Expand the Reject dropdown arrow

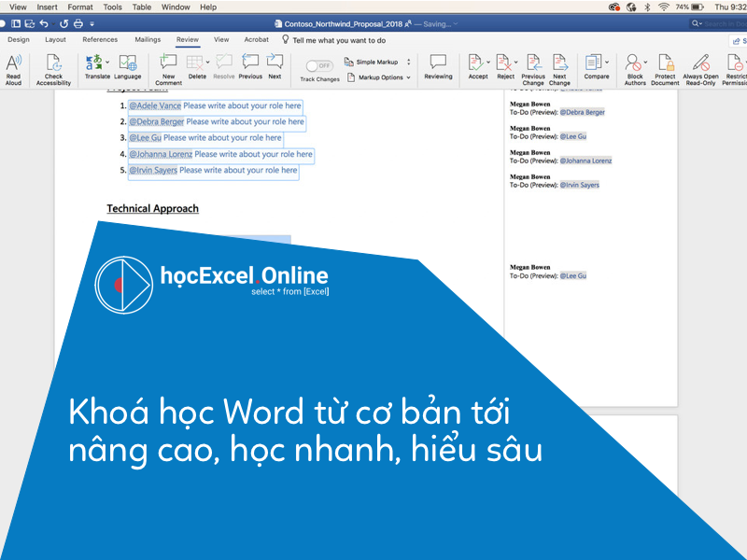click(x=516, y=62)
